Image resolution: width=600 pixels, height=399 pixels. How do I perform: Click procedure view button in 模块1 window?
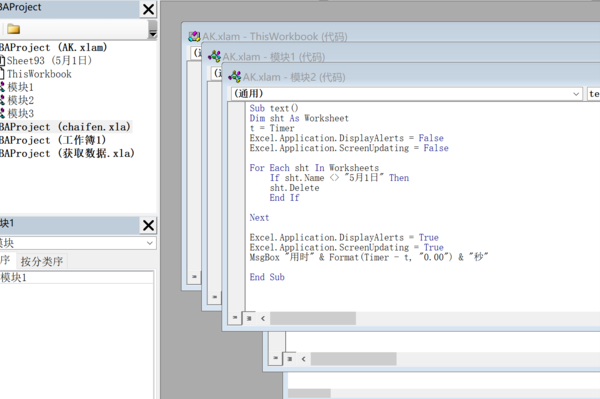215,297
